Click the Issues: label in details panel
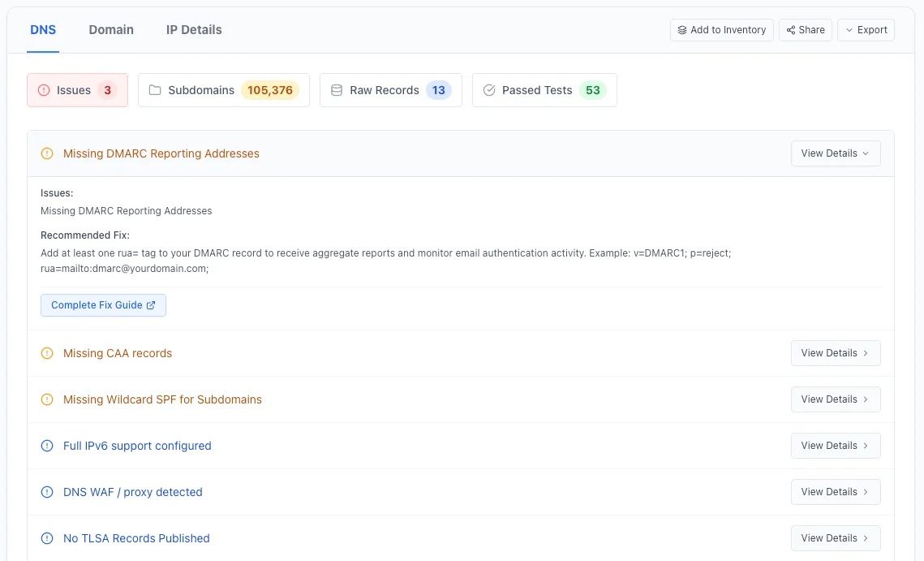The width and height of the screenshot is (924, 561). click(57, 193)
